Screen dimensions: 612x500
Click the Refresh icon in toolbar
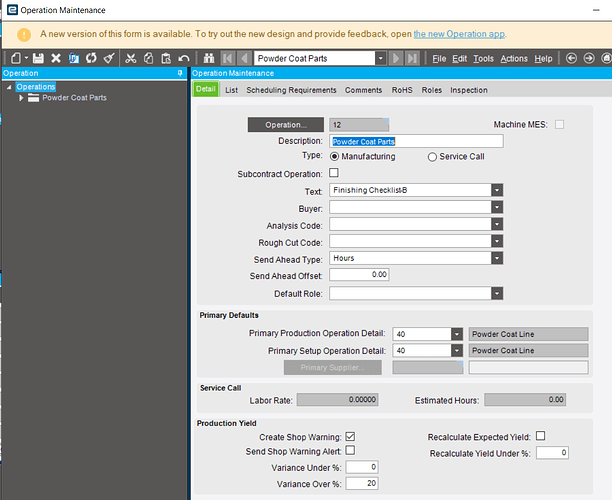click(91, 59)
